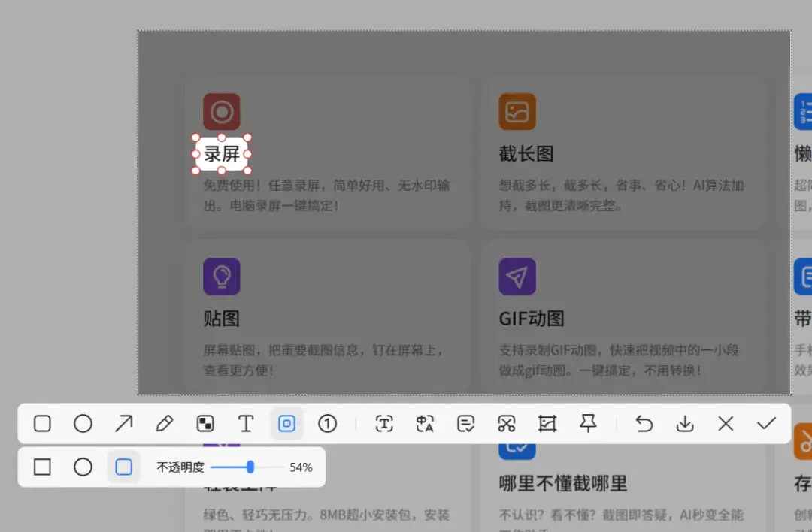Pin the screenshot to screen
The image size is (812, 532).
(x=588, y=423)
